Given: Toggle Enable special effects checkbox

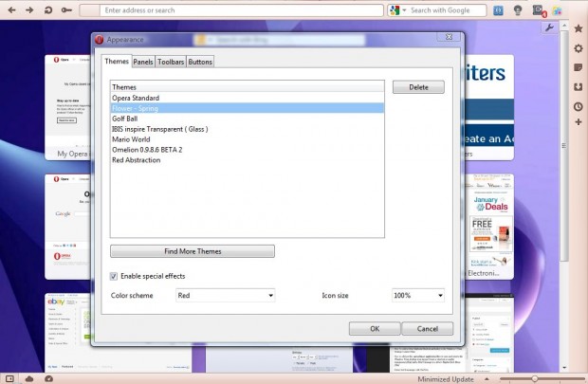Looking at the screenshot, I should [113, 276].
